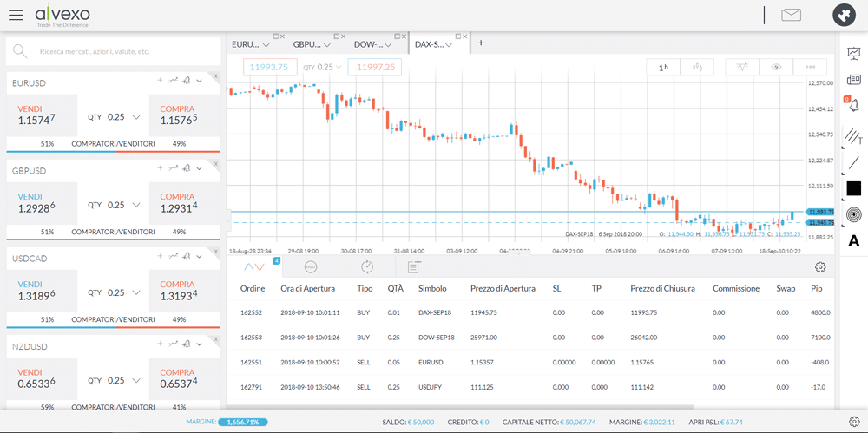Open the pending orders tab

point(311,267)
